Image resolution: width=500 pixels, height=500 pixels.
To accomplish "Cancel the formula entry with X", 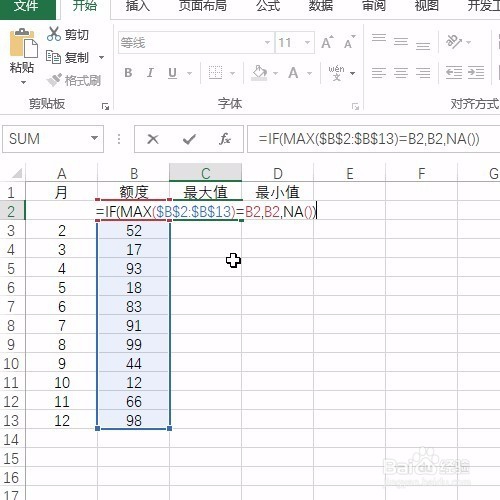I will (x=153, y=139).
